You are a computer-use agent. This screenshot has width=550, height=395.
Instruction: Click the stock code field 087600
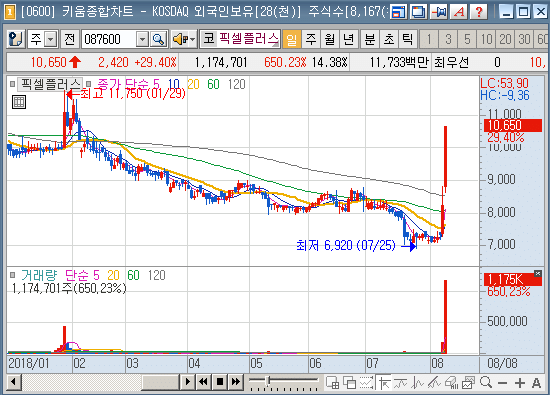coord(109,39)
